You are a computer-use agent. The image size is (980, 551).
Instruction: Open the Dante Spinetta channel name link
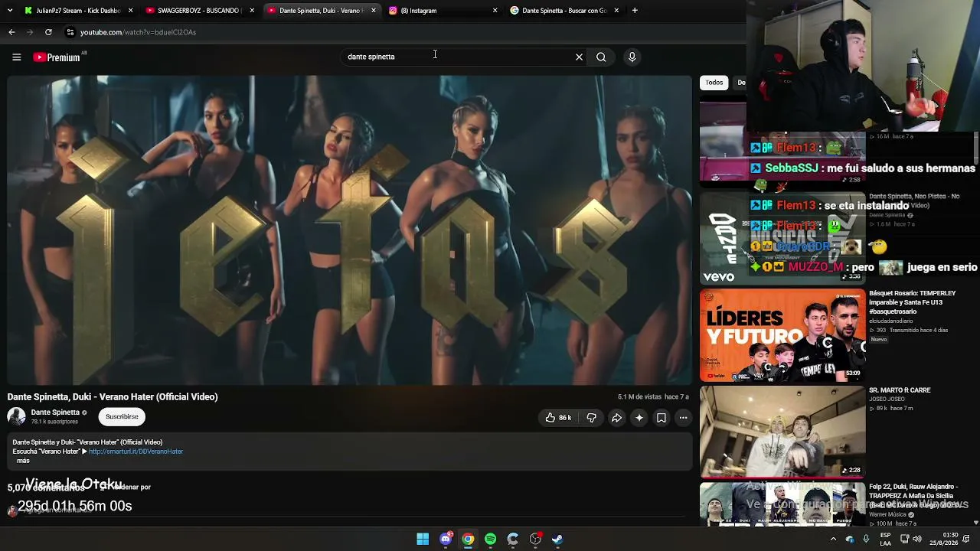[55, 412]
